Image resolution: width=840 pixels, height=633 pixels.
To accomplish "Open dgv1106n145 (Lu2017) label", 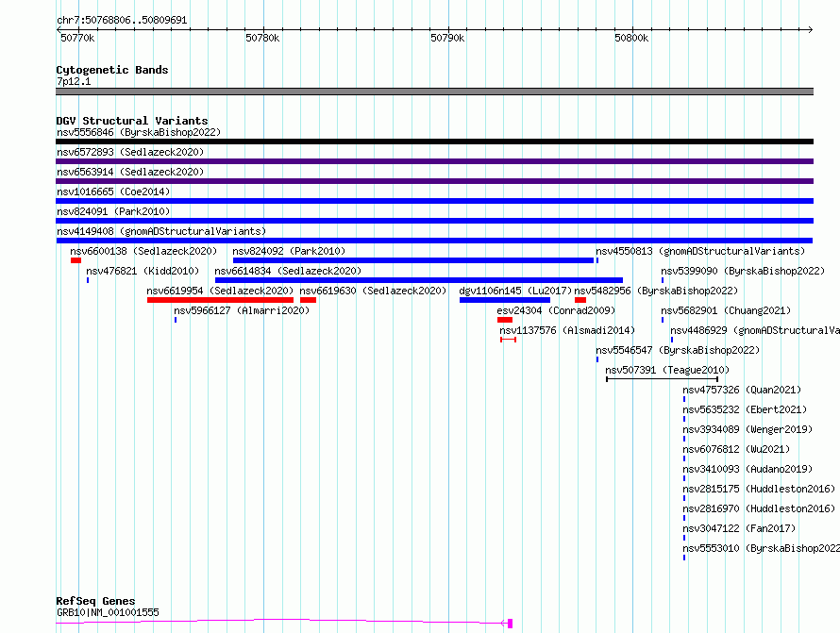I will tap(515, 291).
